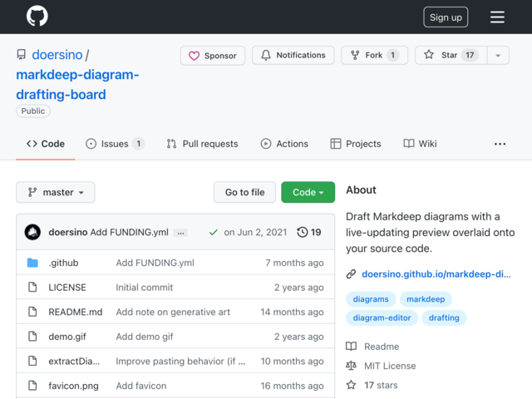This screenshot has height=399, width=532.
Task: Open commit history clock icon
Action: click(302, 232)
